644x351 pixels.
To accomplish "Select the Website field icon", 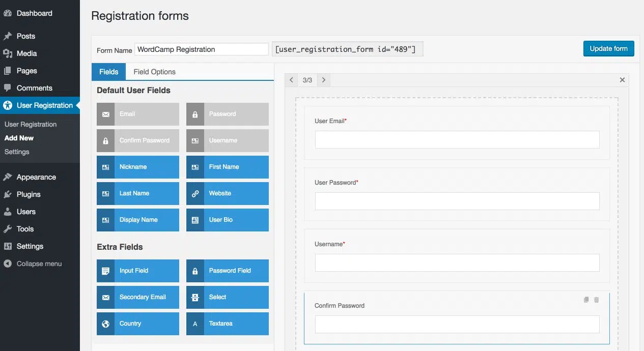I will pyautogui.click(x=195, y=193).
